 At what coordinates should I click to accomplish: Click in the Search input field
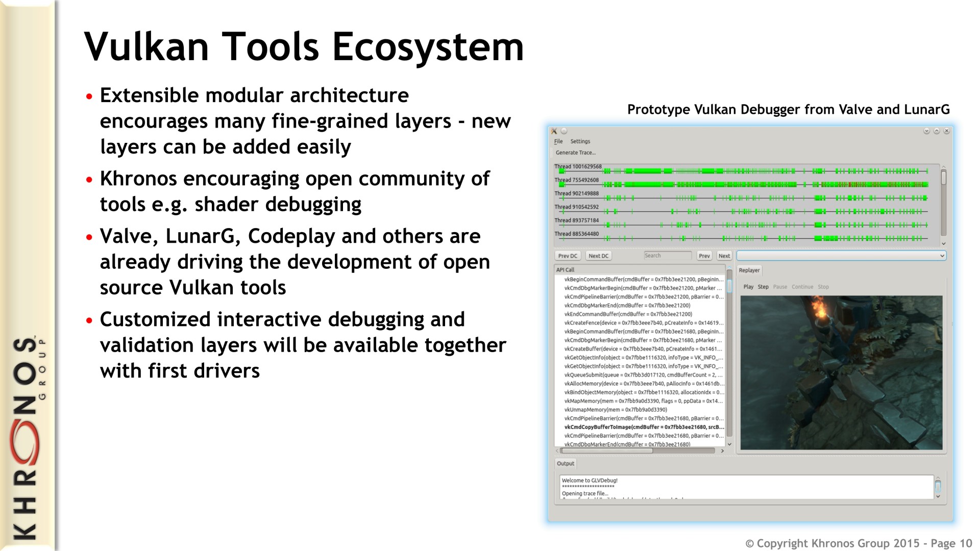(667, 256)
